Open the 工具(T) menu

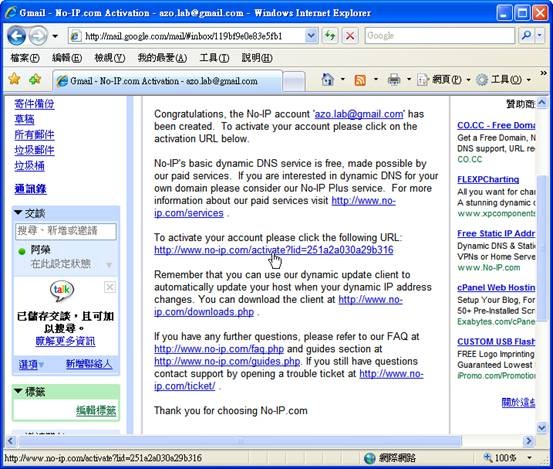214,58
